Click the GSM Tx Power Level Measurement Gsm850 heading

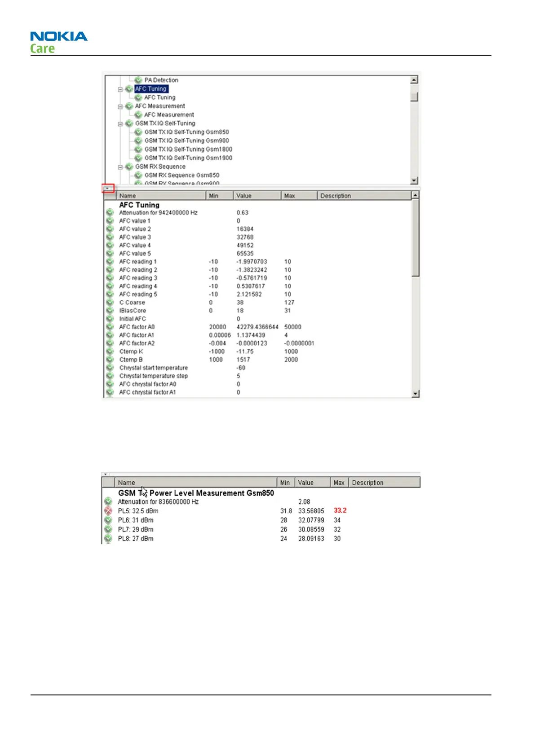coord(196,493)
